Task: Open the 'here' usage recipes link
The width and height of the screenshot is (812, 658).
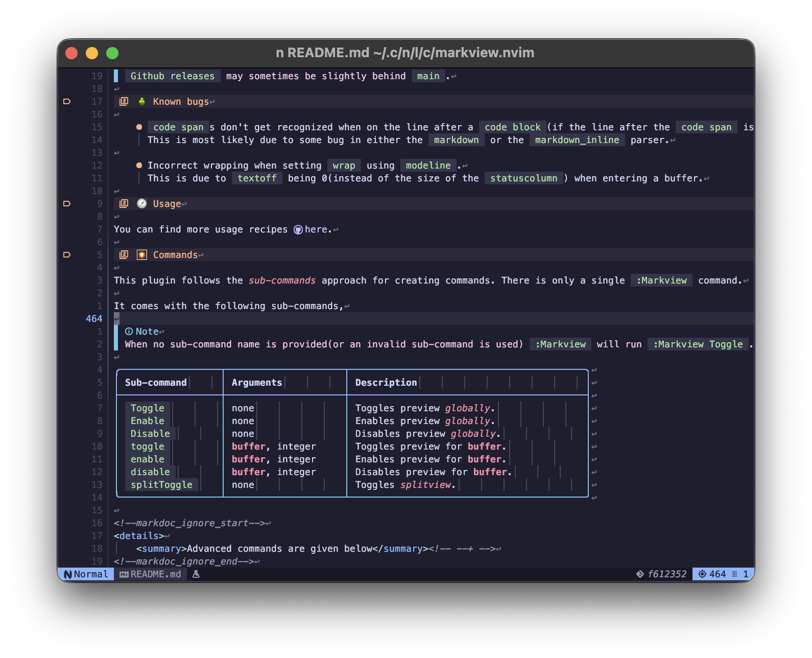Action: click(x=316, y=229)
